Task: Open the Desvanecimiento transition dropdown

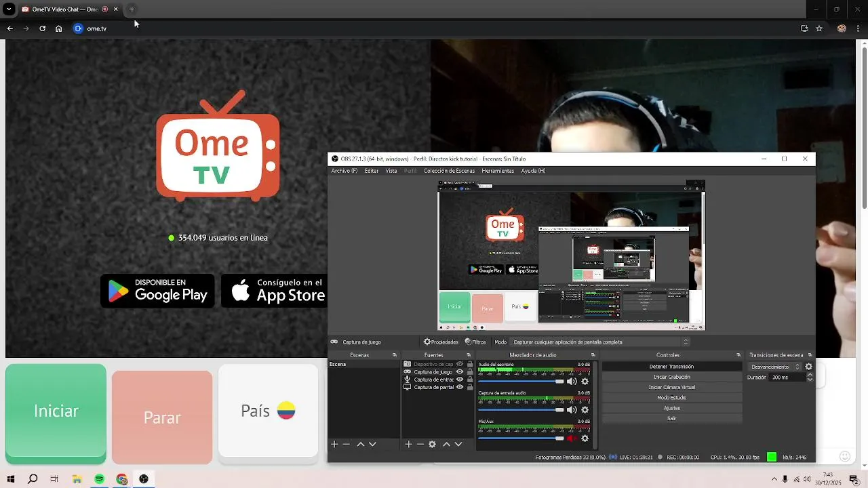Action: pyautogui.click(x=775, y=367)
